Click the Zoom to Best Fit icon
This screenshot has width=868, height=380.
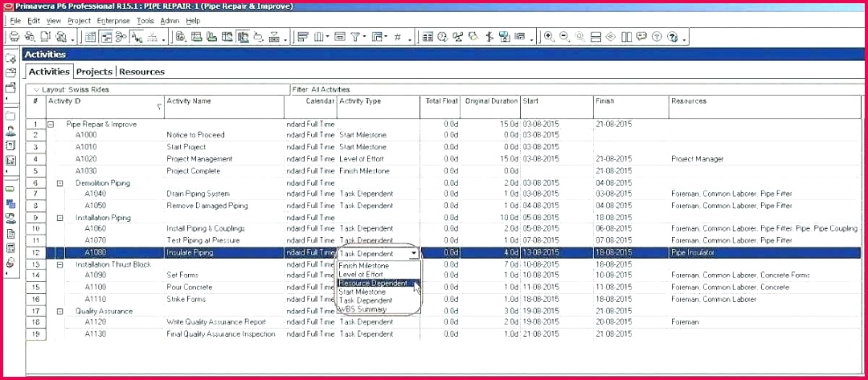(x=579, y=37)
